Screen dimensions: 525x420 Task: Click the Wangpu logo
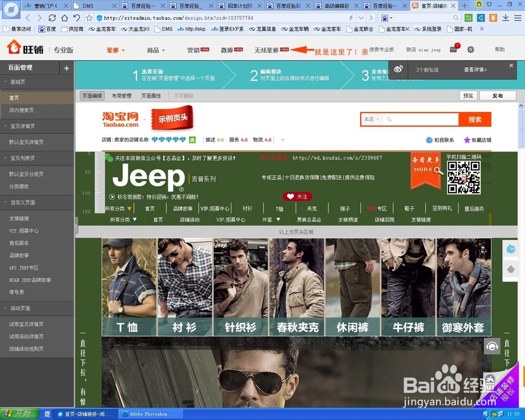click(25, 47)
